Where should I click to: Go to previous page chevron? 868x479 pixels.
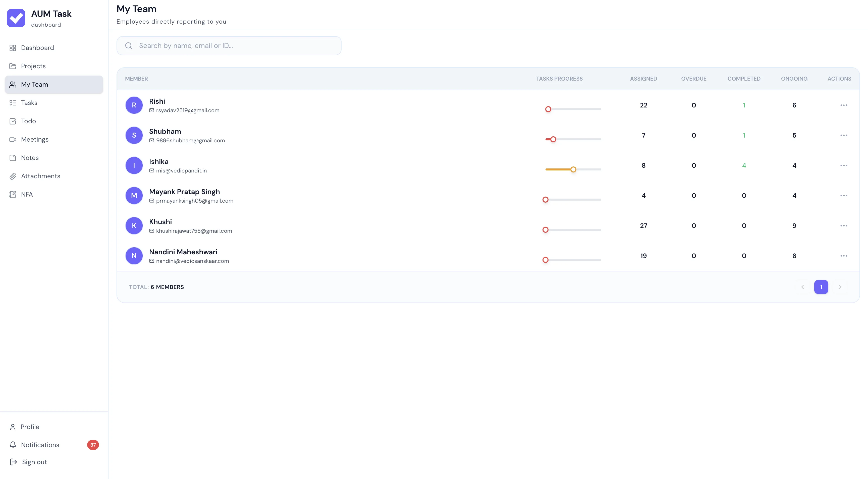[x=803, y=287]
